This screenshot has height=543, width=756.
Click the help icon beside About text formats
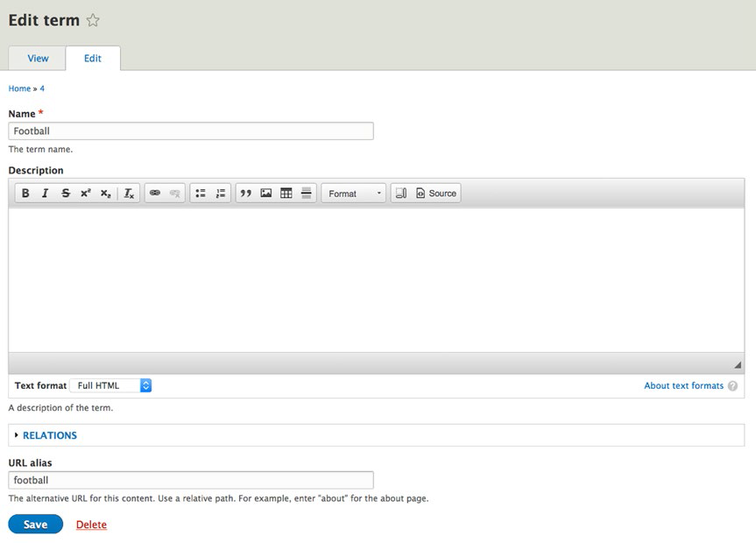733,385
